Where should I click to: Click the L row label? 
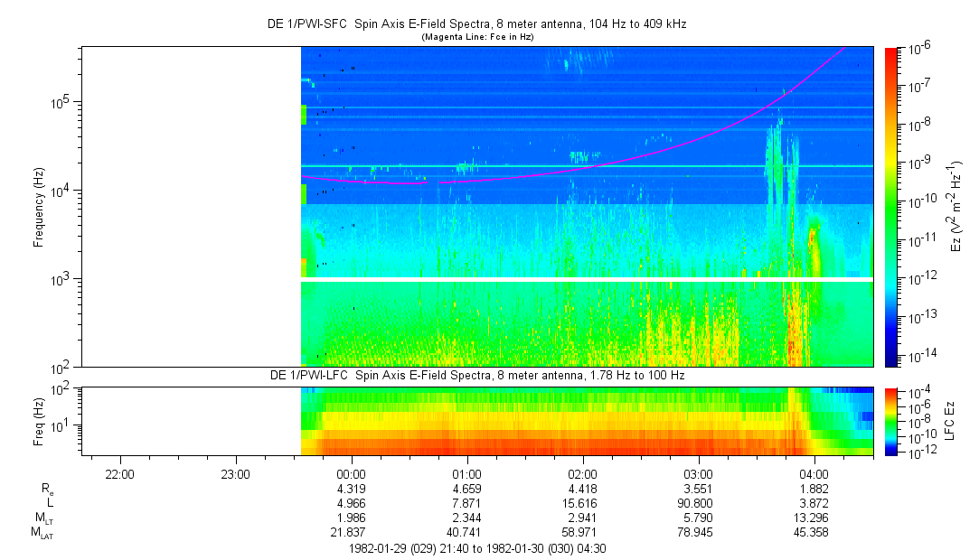click(50, 502)
